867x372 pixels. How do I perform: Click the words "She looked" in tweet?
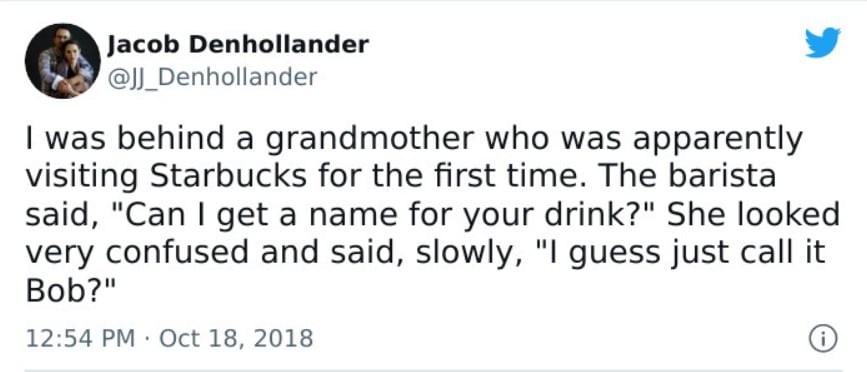(x=754, y=215)
